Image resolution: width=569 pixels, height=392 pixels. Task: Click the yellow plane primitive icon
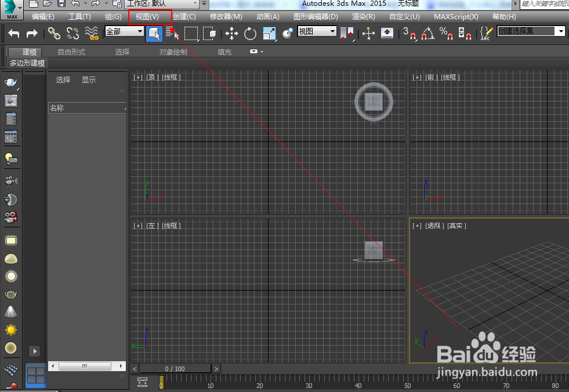(11, 241)
